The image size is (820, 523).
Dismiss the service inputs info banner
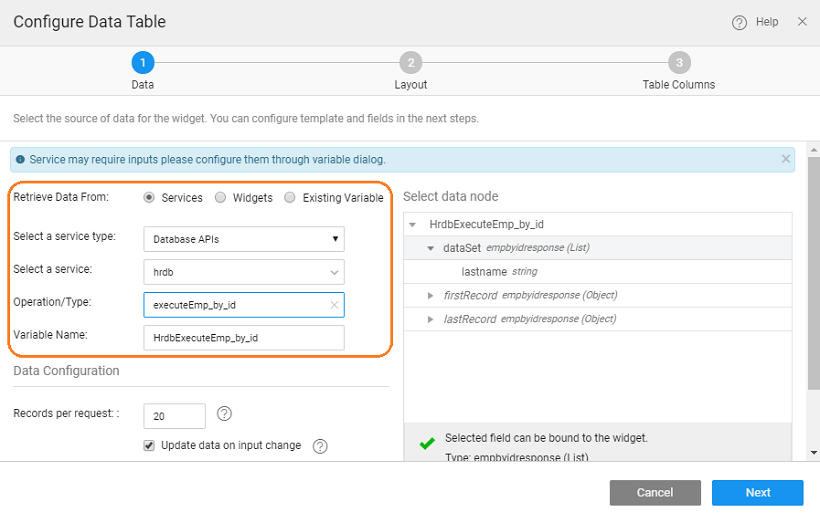click(x=785, y=158)
